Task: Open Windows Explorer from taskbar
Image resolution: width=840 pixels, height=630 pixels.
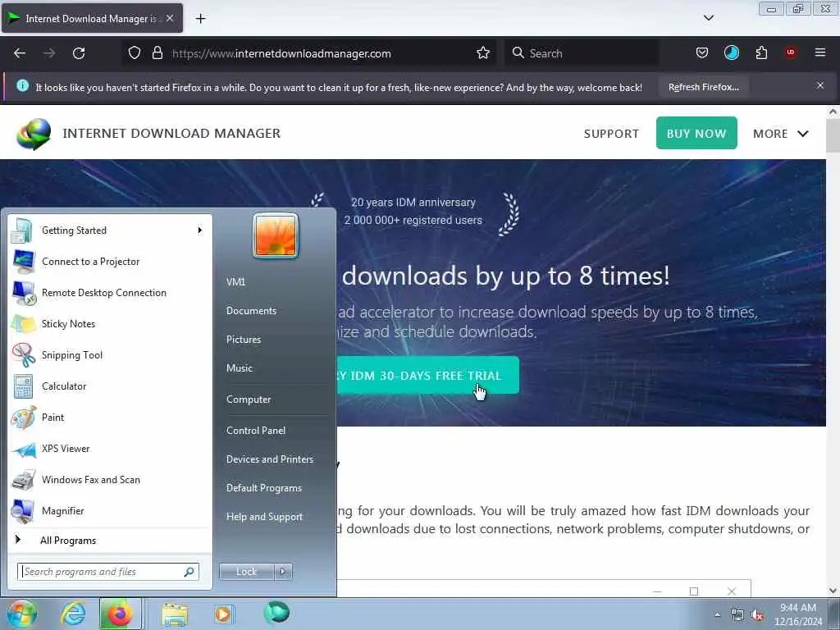Action: point(175,614)
